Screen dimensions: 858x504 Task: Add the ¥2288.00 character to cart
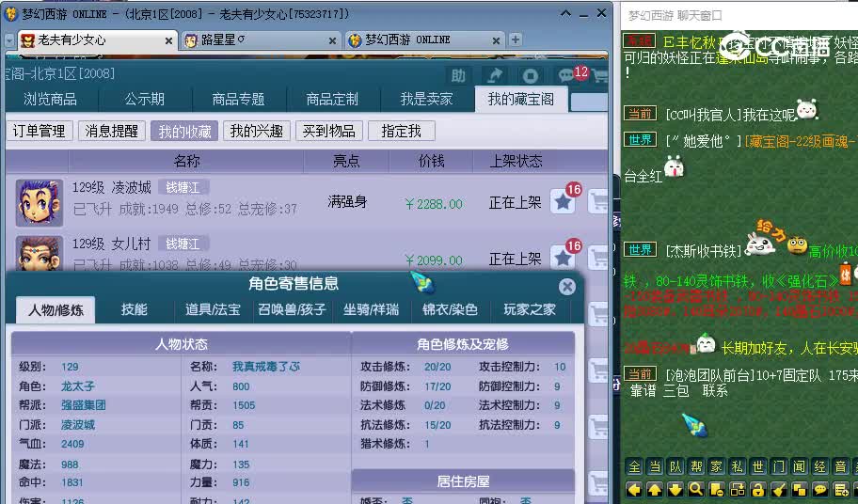[x=597, y=203]
